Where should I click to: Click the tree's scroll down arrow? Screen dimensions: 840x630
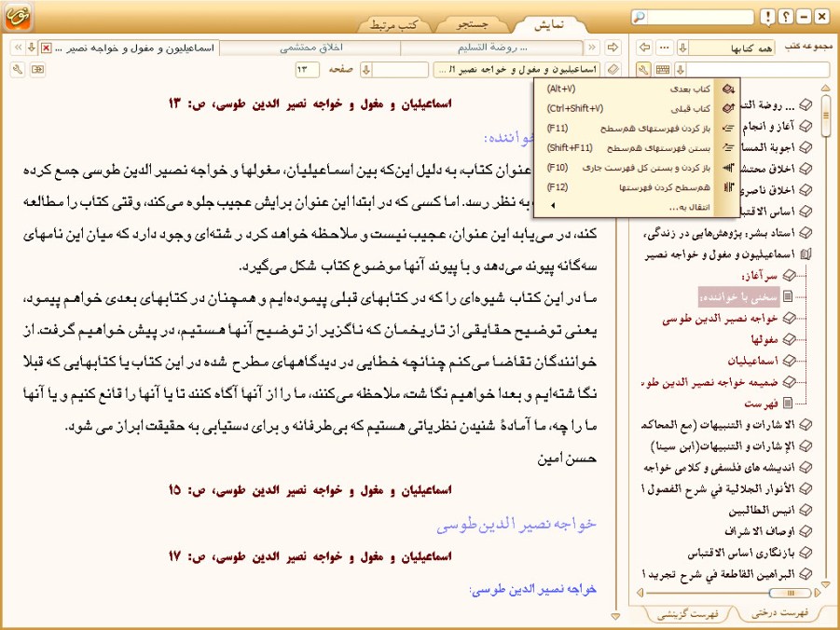pyautogui.click(x=825, y=583)
